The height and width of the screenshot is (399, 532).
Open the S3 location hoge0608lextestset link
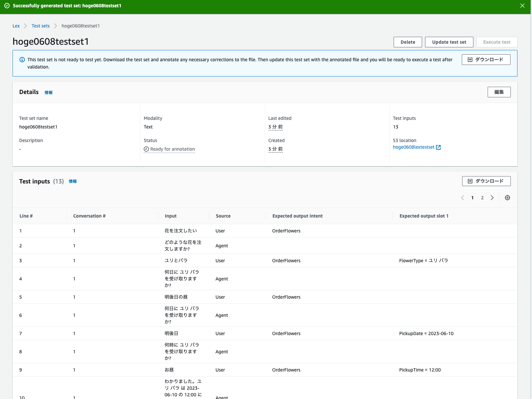[x=413, y=147]
